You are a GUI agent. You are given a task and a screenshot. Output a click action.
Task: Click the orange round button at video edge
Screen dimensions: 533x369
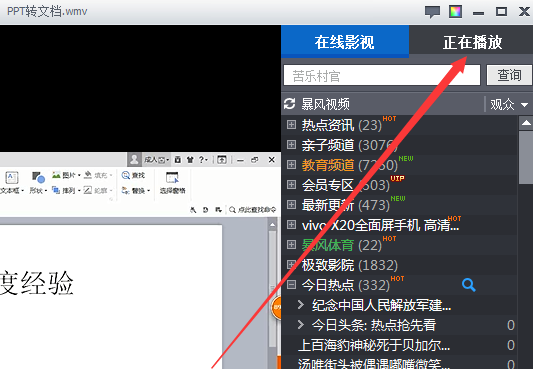tap(276, 308)
